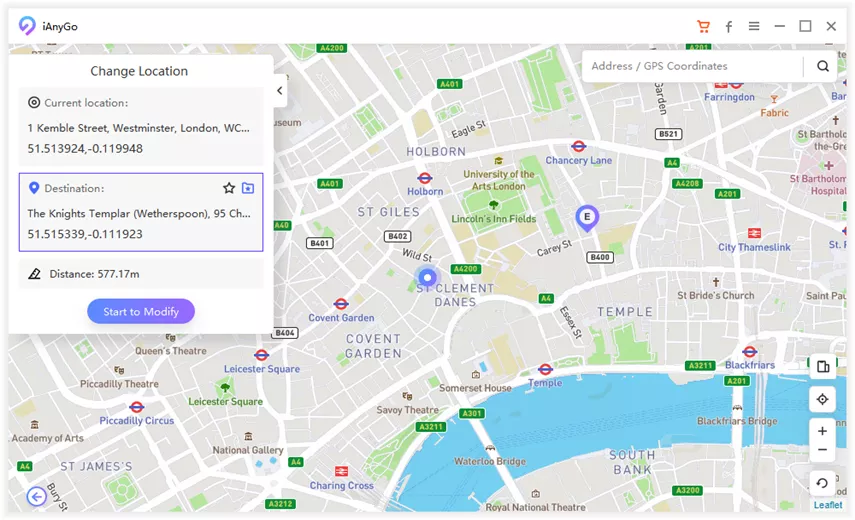The height and width of the screenshot is (520, 855).
Task: Click the Distance: 577.17m row
Action: (x=141, y=274)
